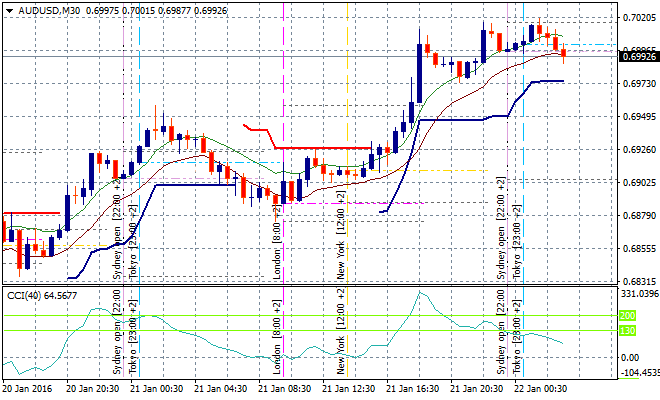Screen dimensions: 660x400
Task: Click the CCI zero level value 0.00
Action: point(632,357)
